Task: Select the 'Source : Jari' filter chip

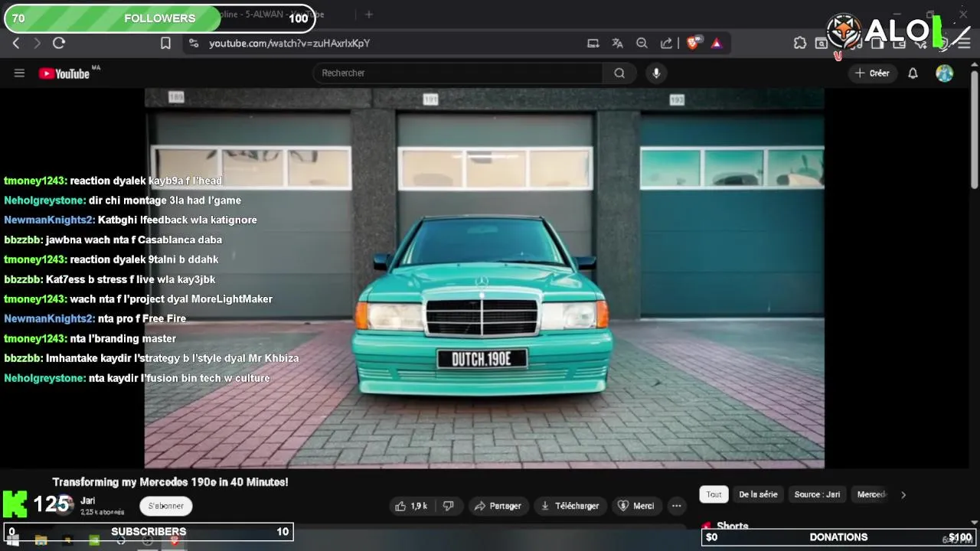Action: [x=817, y=494]
